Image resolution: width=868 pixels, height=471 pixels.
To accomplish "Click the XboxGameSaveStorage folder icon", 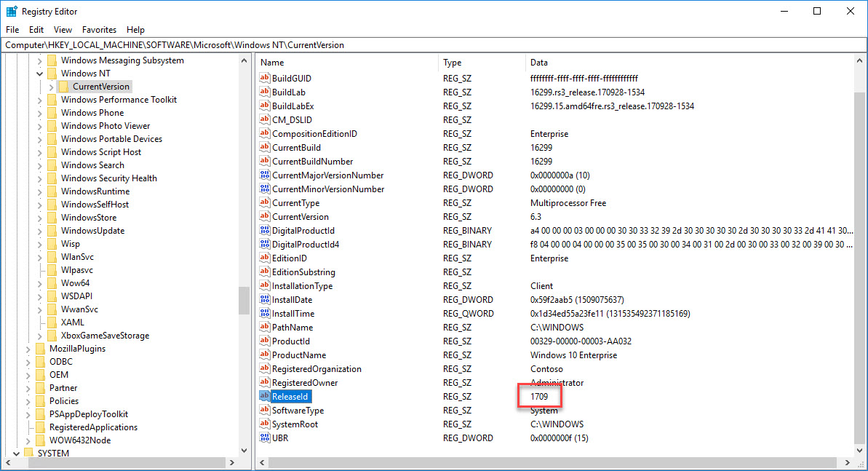I will (52, 336).
